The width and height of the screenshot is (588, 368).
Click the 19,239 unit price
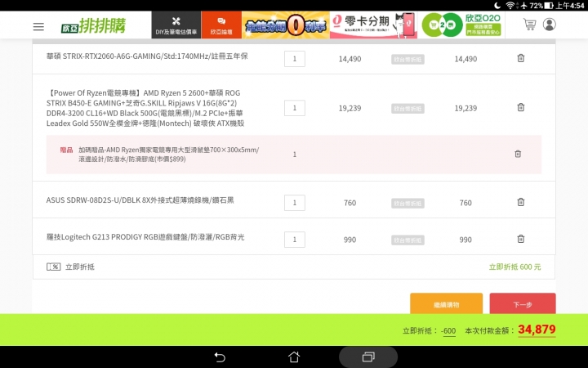[x=350, y=108]
